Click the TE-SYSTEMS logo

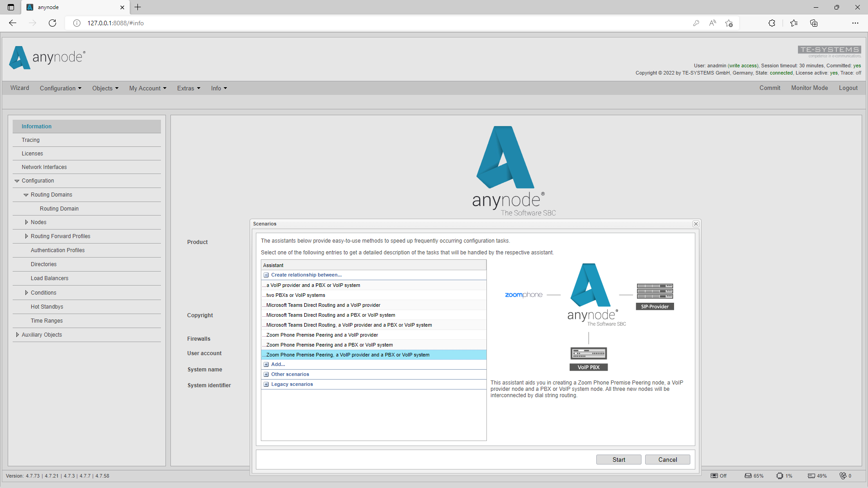(830, 52)
